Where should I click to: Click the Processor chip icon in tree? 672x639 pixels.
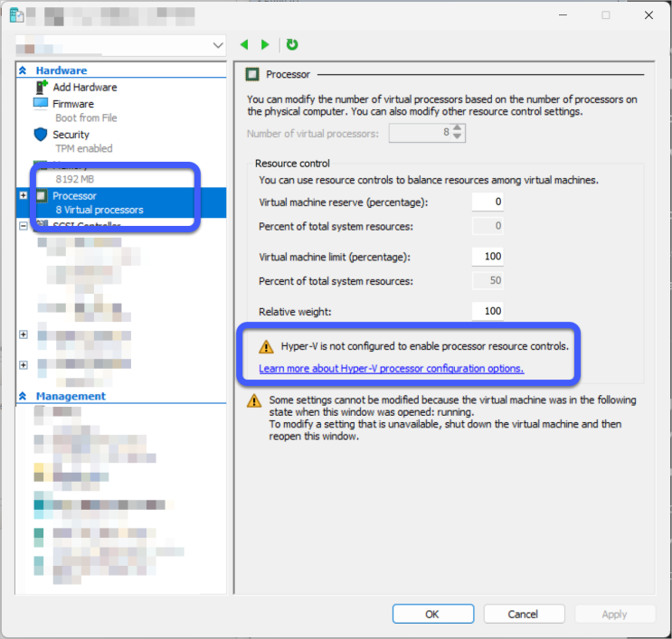pos(42,196)
